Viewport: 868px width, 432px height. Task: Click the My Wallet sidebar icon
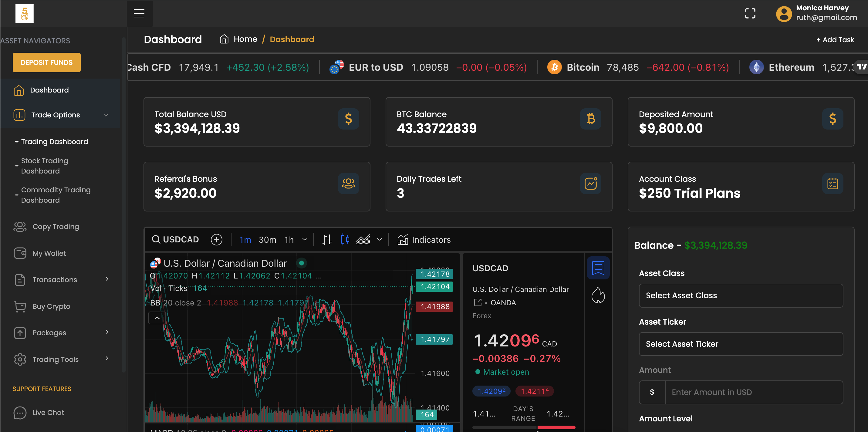pos(20,253)
